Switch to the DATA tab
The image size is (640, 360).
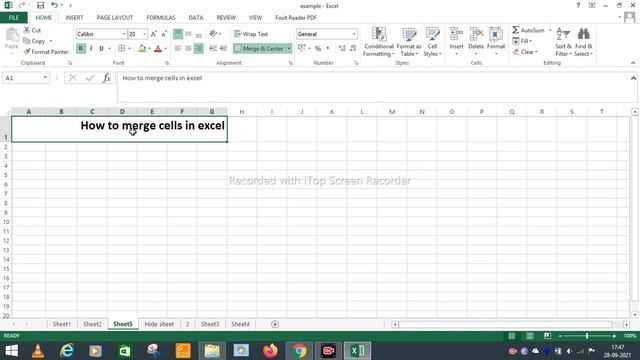tap(196, 18)
